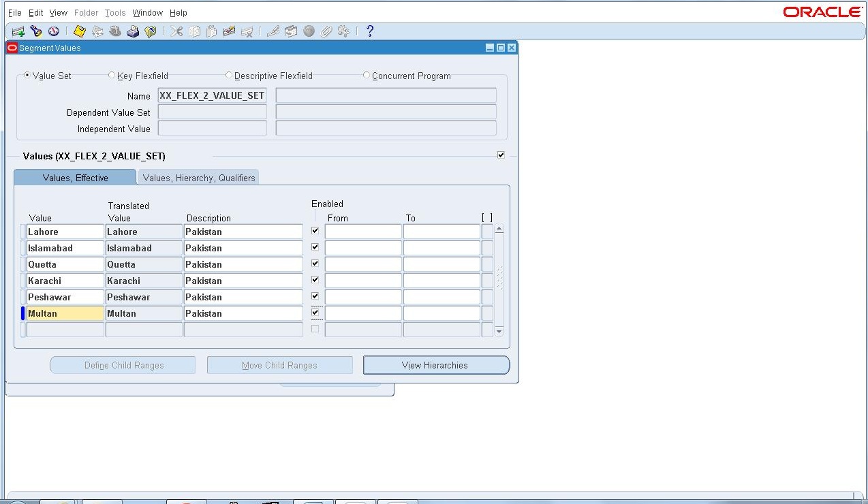Click the From date field for Karachi

point(362,280)
